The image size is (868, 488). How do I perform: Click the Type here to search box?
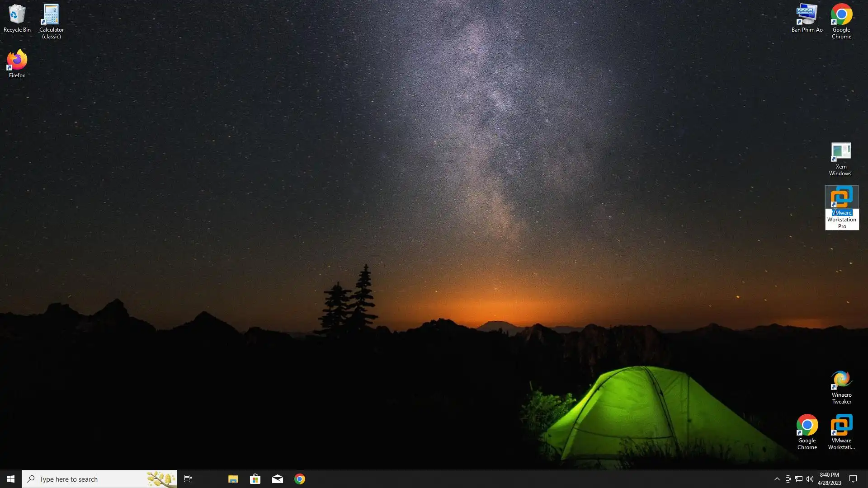90,479
